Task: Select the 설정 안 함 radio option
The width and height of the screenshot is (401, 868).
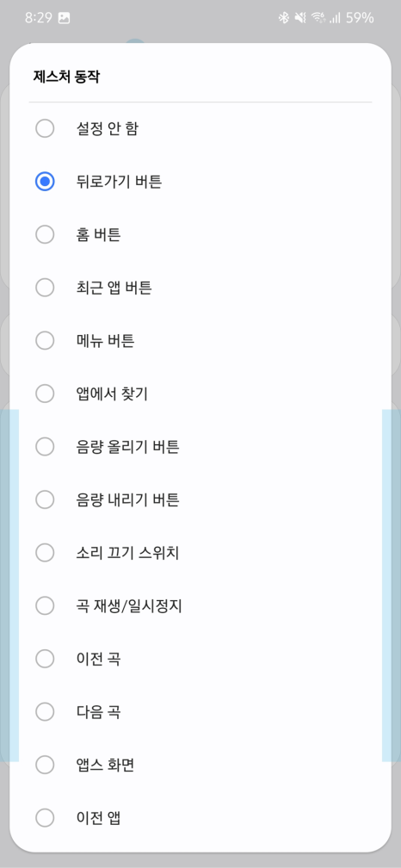Action: pyautogui.click(x=200, y=128)
